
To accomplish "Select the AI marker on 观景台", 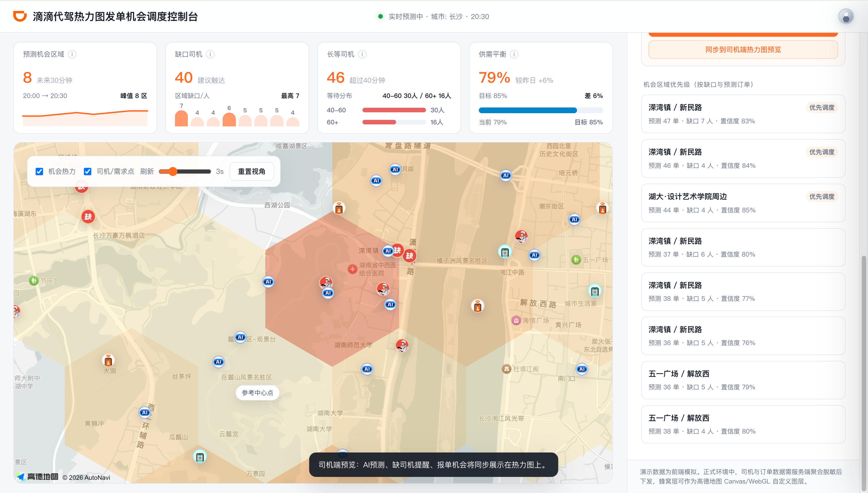I will click(240, 337).
